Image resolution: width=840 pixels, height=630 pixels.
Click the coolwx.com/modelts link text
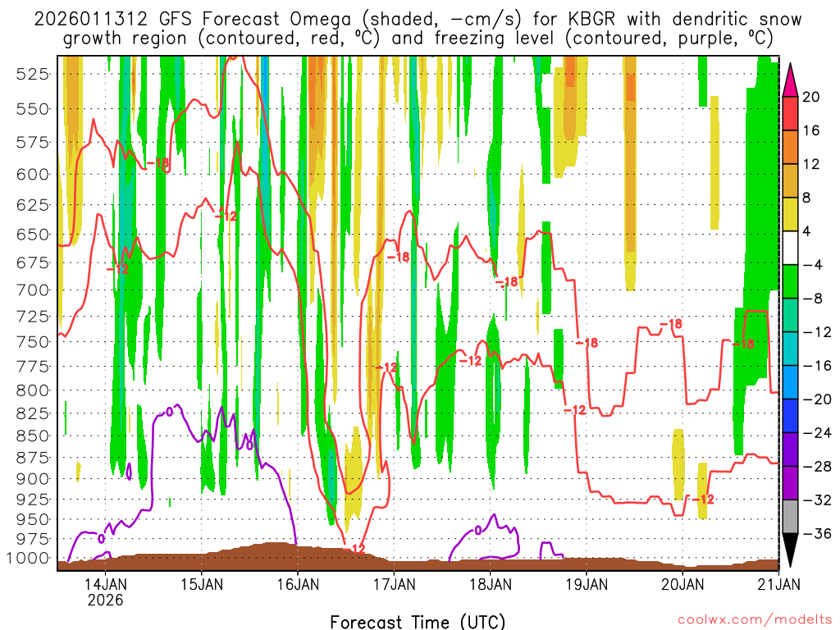pos(755,620)
